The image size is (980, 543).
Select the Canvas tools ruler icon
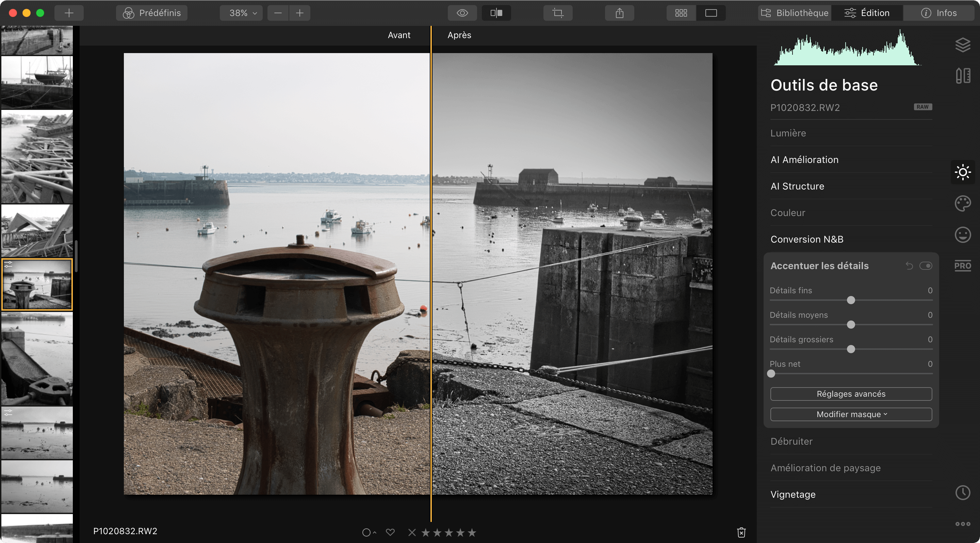click(x=963, y=76)
